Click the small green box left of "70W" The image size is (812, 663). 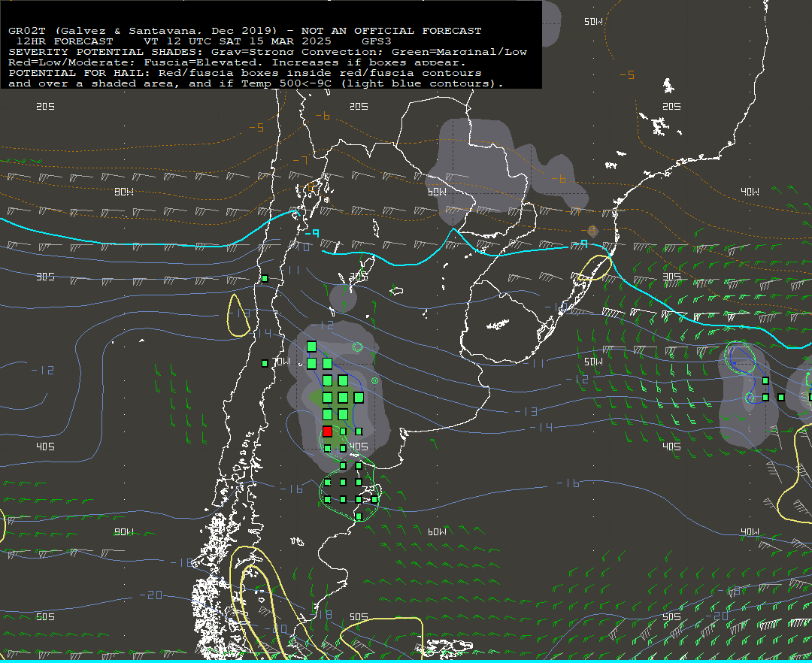tap(265, 363)
